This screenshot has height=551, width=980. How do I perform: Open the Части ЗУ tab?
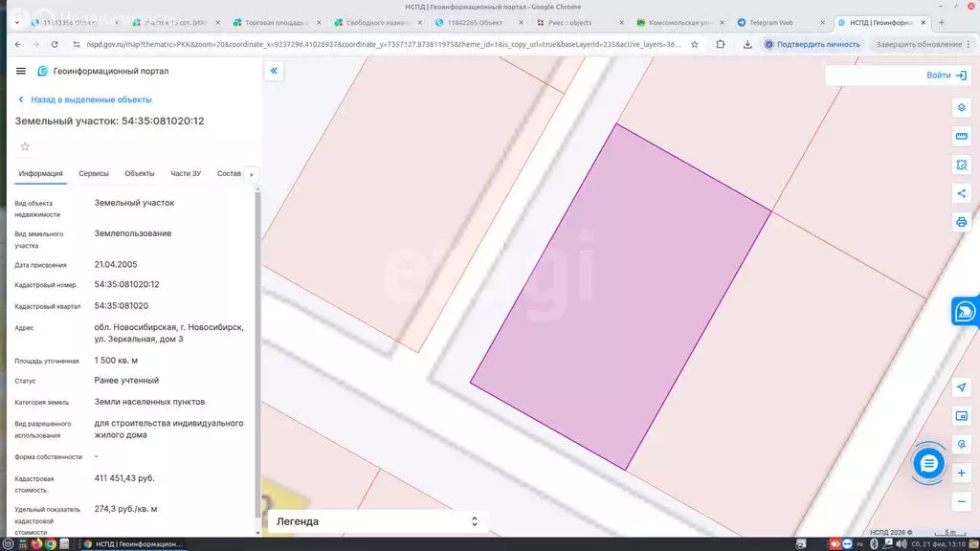tap(186, 173)
